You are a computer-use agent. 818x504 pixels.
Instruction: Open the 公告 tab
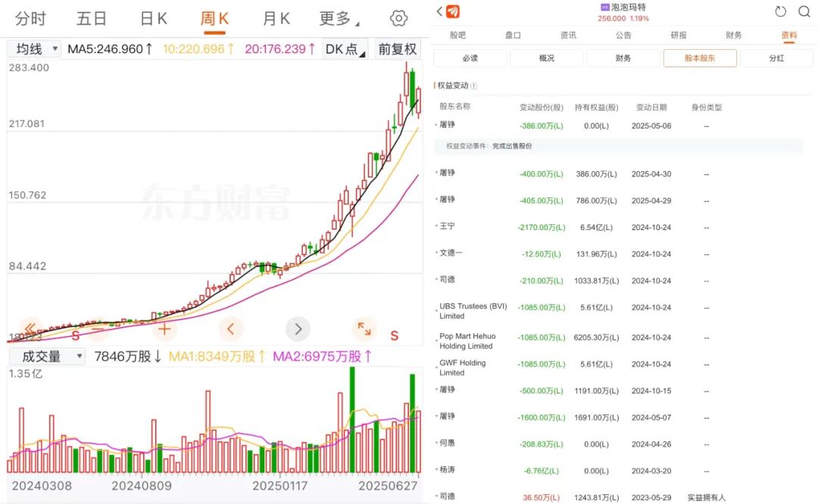click(x=623, y=36)
